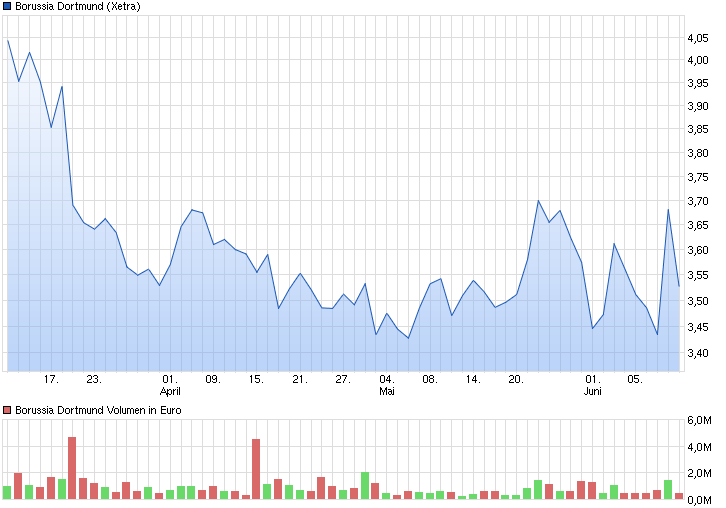Image resolution: width=726 pixels, height=508 pixels.
Task: Click the '21.' date label
Action: pos(300,379)
